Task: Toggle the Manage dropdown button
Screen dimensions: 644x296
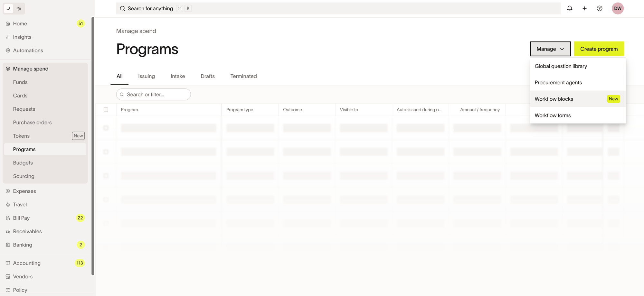Action: [x=550, y=49]
